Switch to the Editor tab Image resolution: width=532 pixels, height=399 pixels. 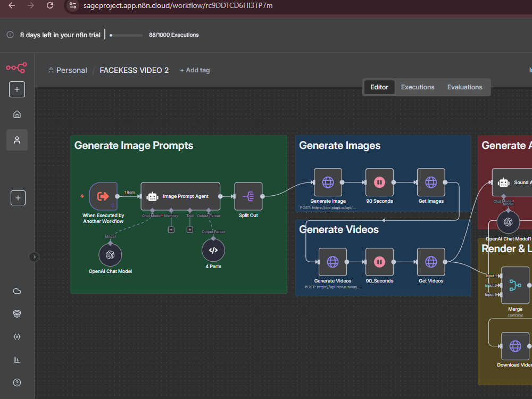pos(379,87)
